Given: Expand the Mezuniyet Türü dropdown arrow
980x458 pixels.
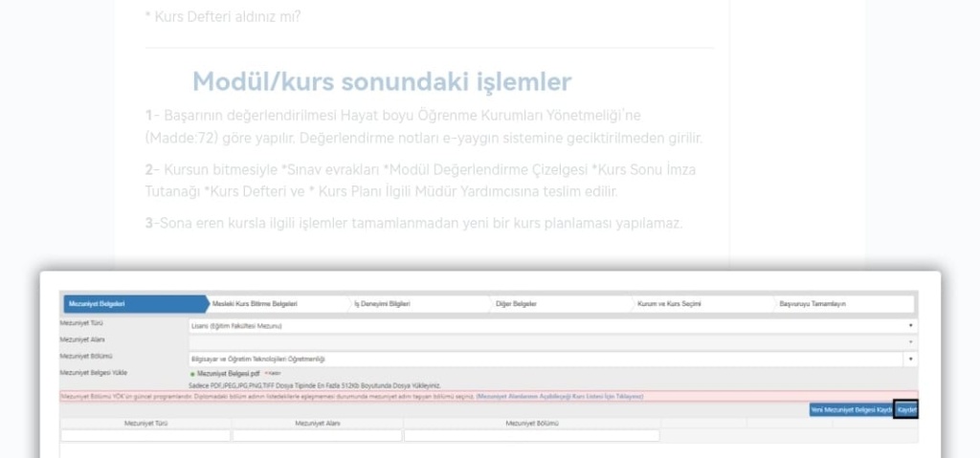Looking at the screenshot, I should [910, 326].
